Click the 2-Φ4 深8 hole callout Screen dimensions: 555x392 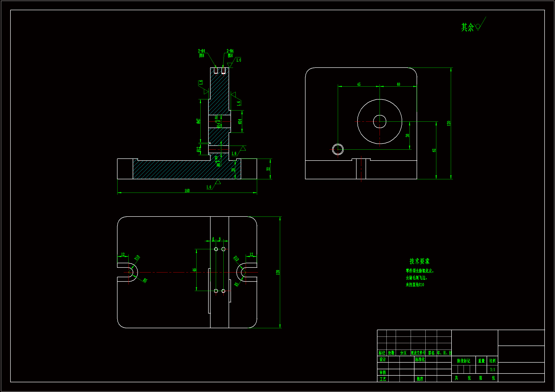pos(201,53)
